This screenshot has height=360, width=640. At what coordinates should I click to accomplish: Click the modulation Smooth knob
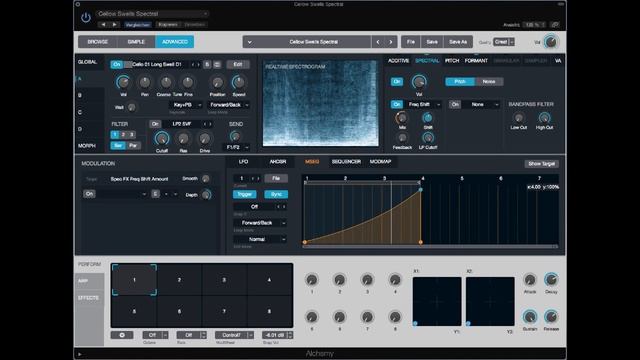206,179
